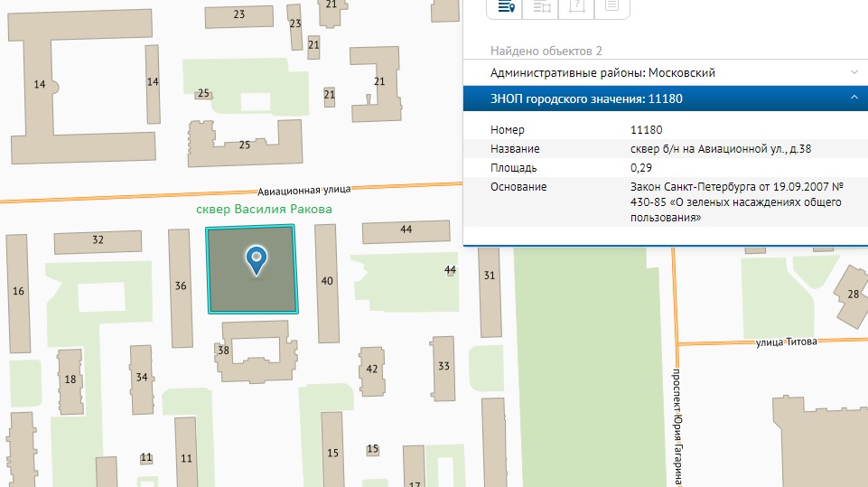
Task: Open the question mark panel tab
Action: tap(576, 7)
